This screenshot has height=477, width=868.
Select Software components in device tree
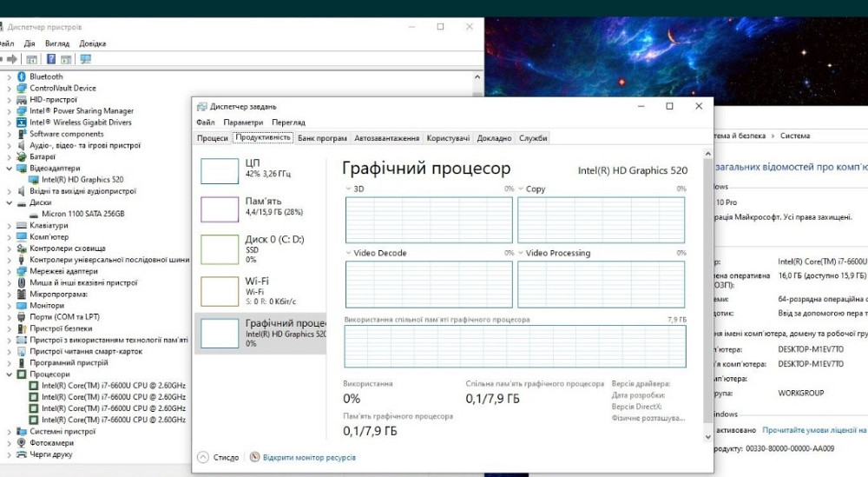pos(67,134)
